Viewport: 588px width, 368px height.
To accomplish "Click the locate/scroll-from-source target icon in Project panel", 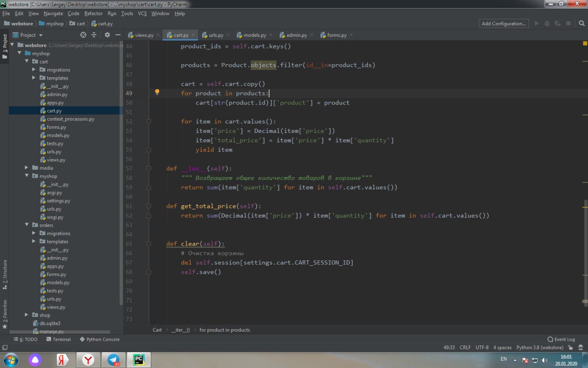I will tap(83, 35).
